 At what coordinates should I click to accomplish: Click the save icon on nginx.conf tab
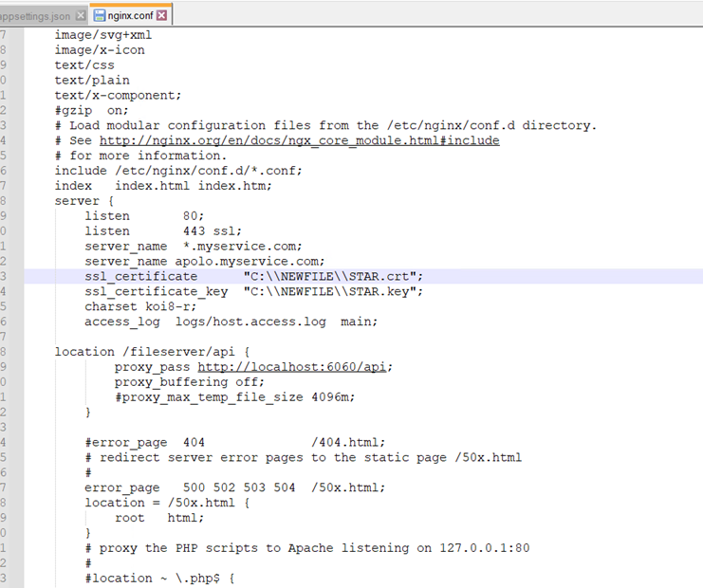pyautogui.click(x=99, y=16)
